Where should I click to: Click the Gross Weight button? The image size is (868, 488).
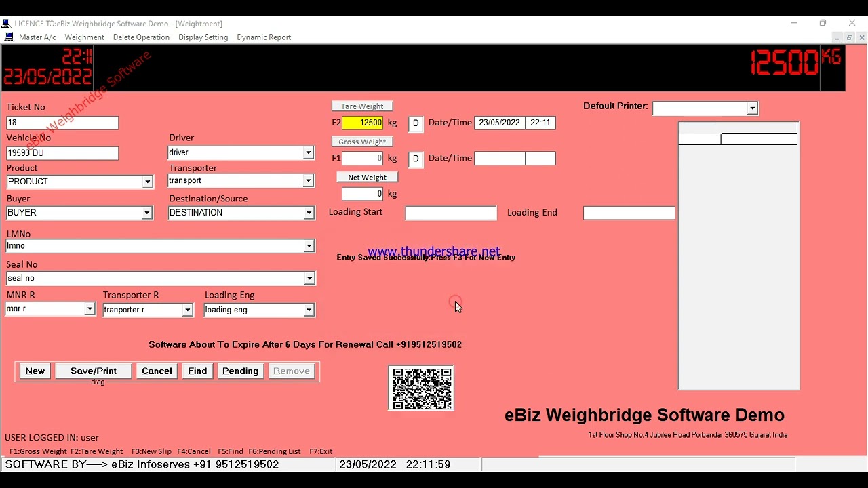point(362,142)
